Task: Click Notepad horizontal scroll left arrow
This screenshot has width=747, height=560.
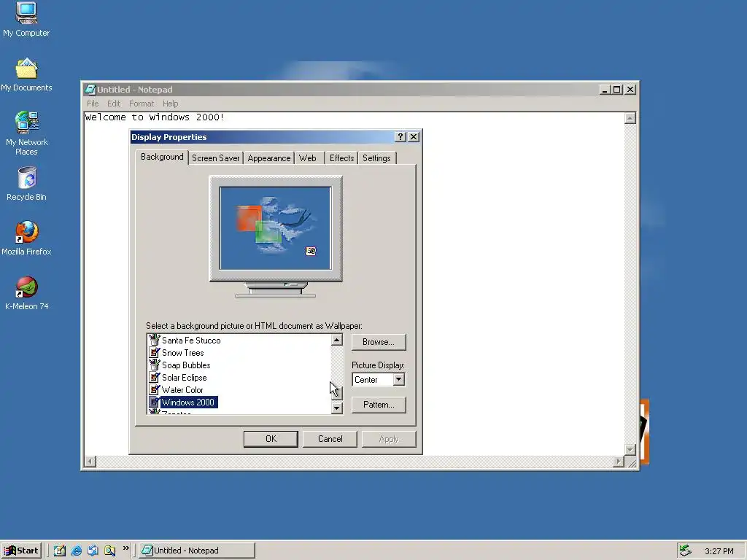Action: 90,461
